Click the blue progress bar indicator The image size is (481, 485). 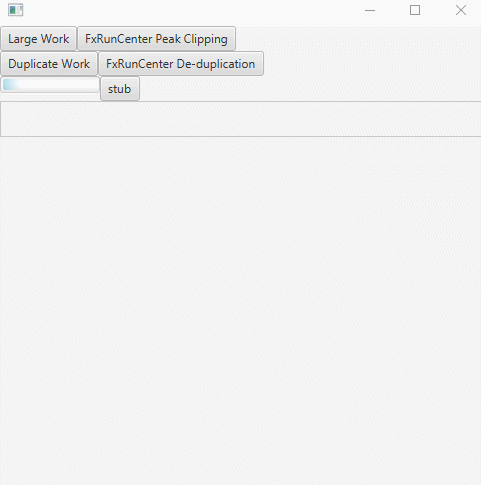point(11,85)
